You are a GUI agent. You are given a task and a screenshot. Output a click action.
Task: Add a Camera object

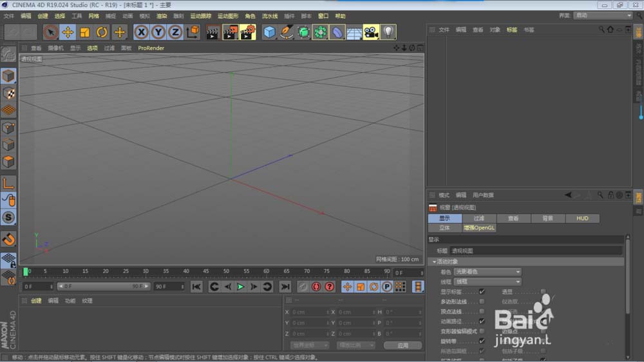[372, 32]
